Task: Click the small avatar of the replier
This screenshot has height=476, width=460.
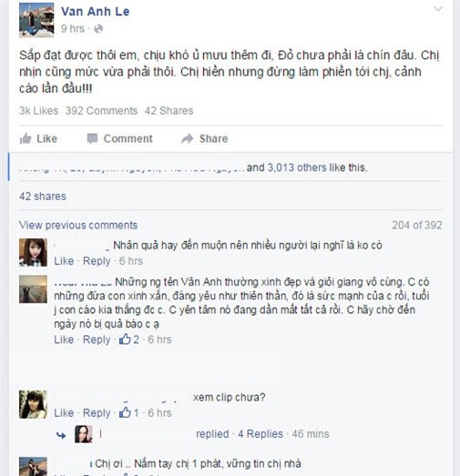Action: 84,434
